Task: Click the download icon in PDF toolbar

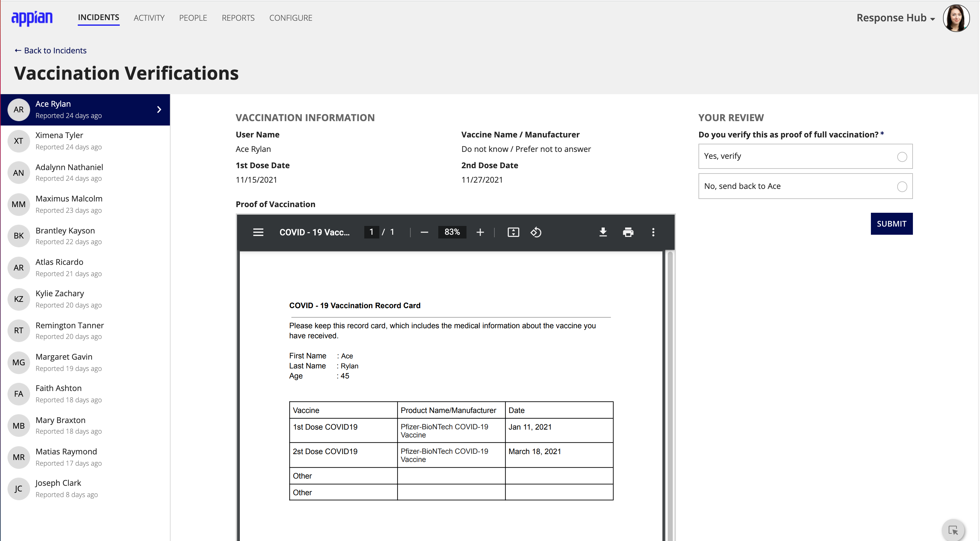Action: click(x=602, y=232)
